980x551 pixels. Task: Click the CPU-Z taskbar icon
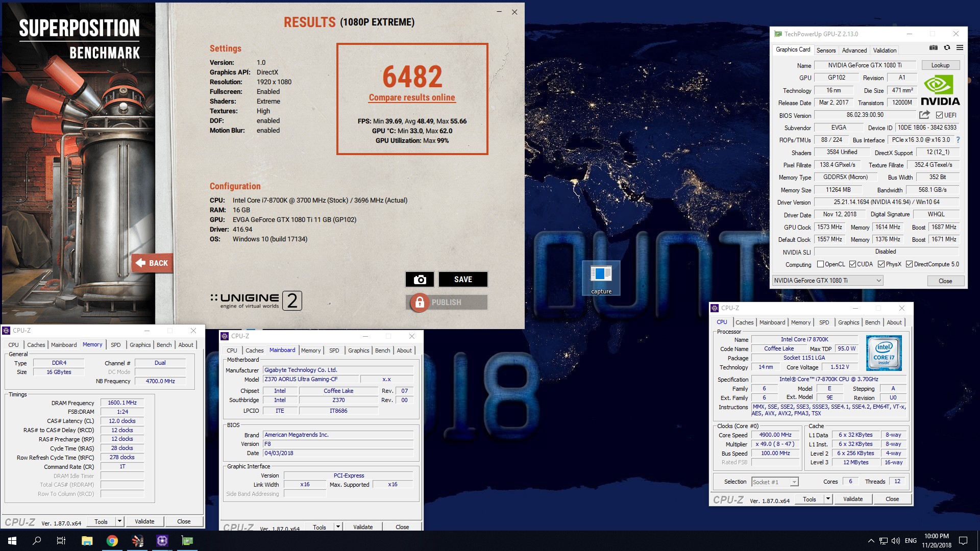[162, 541]
